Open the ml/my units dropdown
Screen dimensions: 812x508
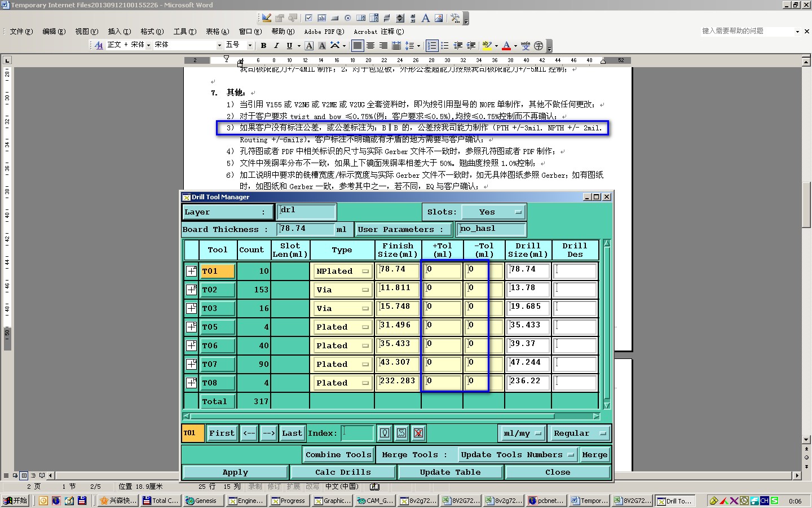522,433
